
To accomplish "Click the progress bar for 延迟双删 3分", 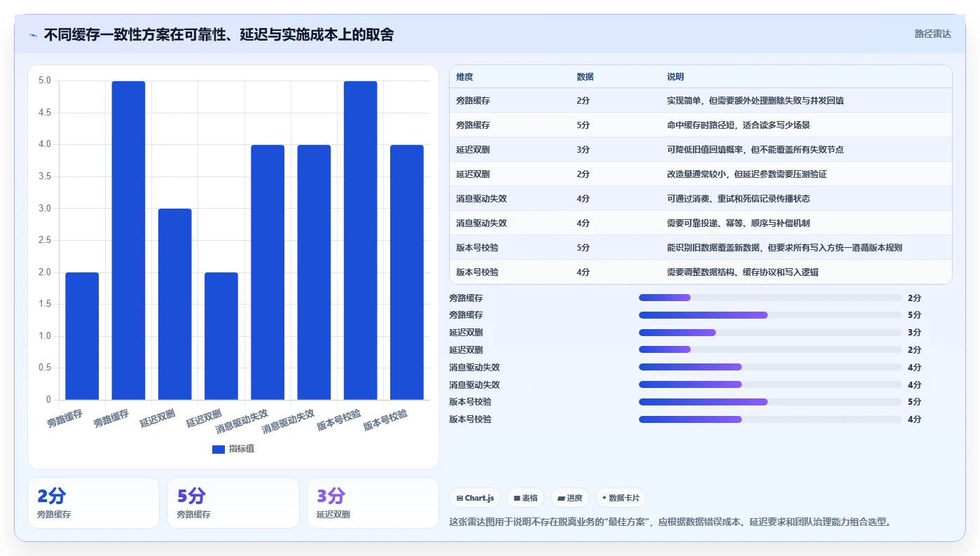I will (770, 333).
